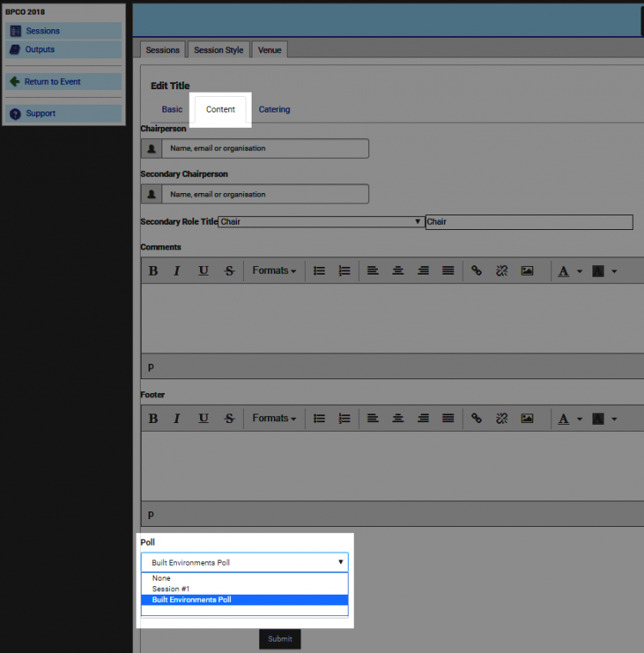
Task: Align left in Footer editor
Action: coord(373,418)
